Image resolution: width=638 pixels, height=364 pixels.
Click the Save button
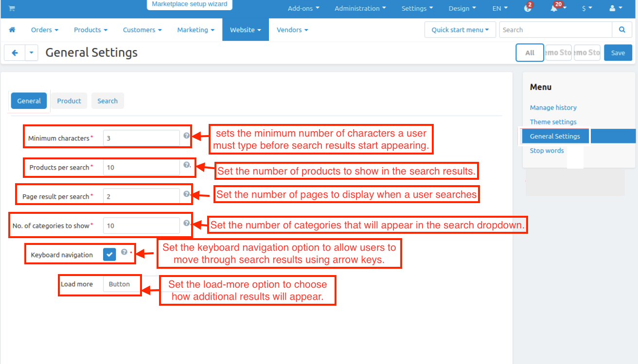(618, 53)
